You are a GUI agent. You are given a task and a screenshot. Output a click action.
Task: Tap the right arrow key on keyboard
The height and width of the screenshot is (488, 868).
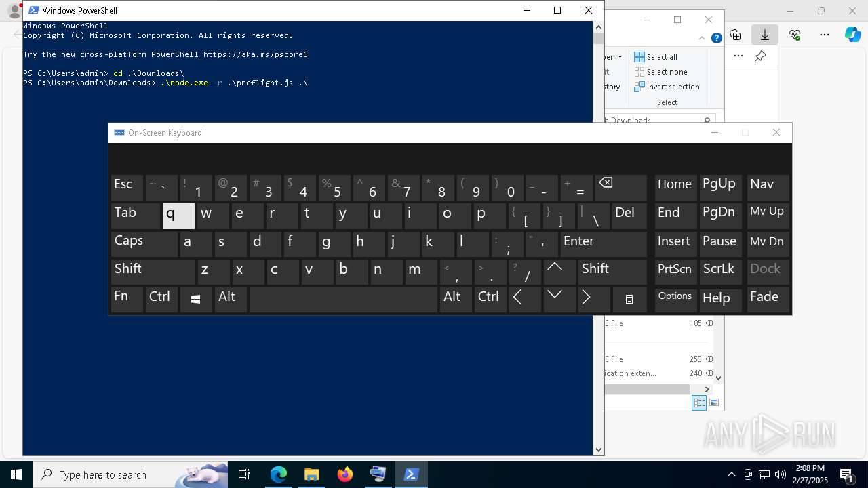pyautogui.click(x=594, y=300)
